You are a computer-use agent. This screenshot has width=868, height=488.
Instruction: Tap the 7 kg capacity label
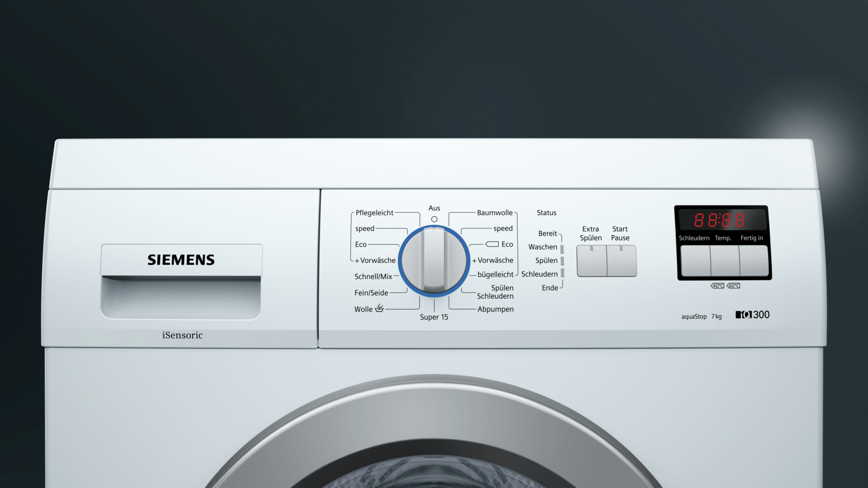717,317
